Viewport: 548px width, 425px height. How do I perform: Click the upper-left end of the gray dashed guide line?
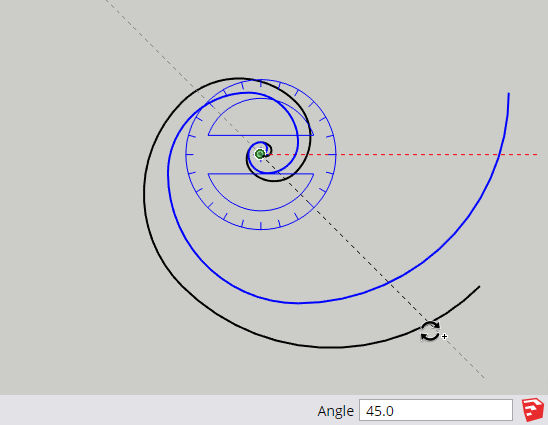tap(107, 1)
